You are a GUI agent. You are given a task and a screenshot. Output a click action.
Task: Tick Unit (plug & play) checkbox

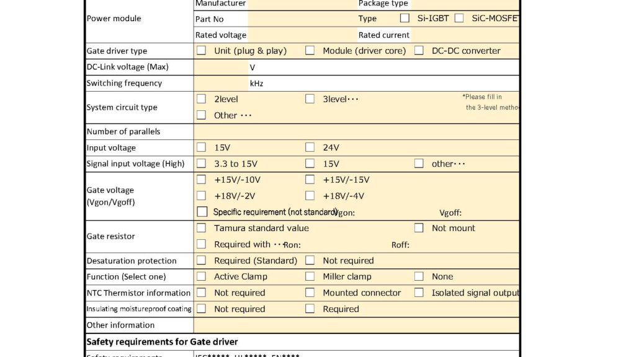pyautogui.click(x=201, y=50)
